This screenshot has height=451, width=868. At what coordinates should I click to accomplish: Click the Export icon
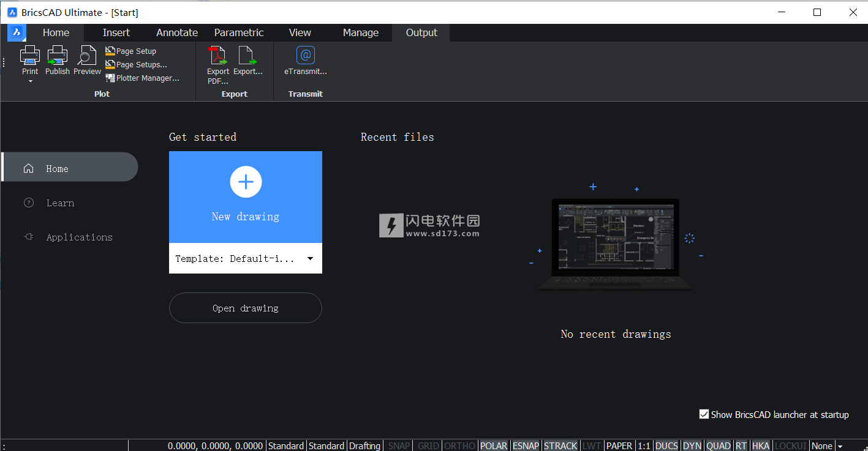point(247,56)
